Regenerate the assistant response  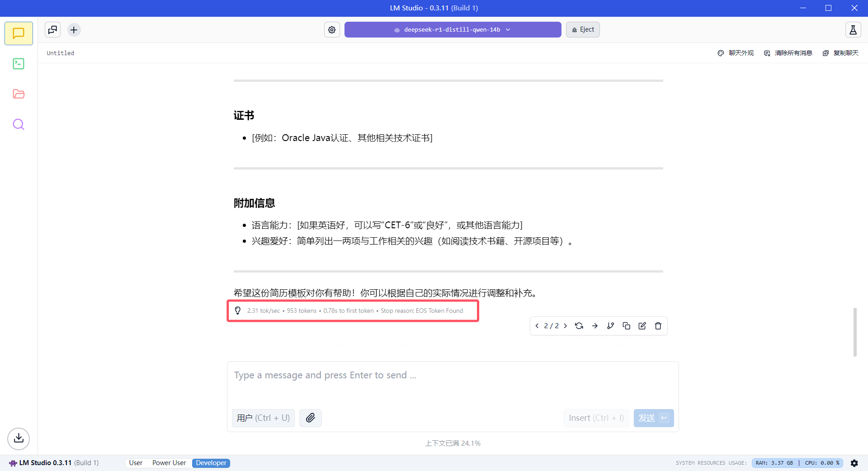[579, 326]
